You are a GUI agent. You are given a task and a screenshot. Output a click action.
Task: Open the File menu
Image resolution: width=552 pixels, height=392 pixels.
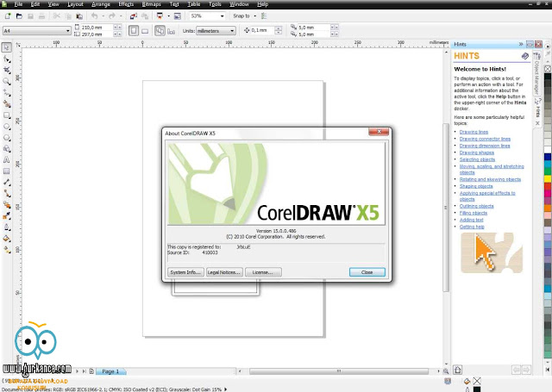[18, 4]
